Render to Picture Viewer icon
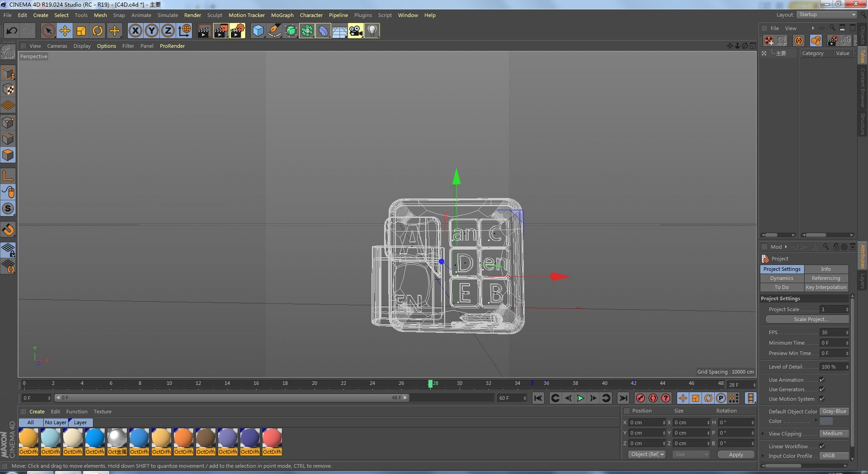 click(x=221, y=31)
